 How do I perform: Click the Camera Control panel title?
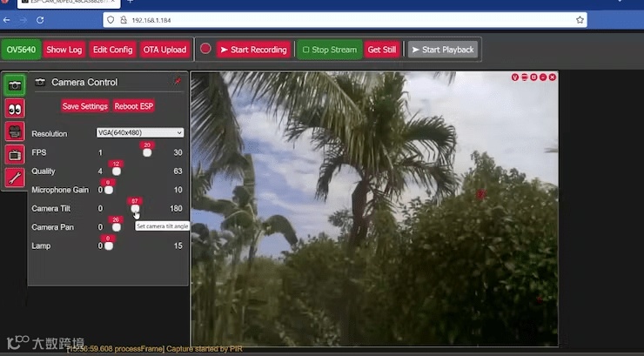pyautogui.click(x=84, y=82)
